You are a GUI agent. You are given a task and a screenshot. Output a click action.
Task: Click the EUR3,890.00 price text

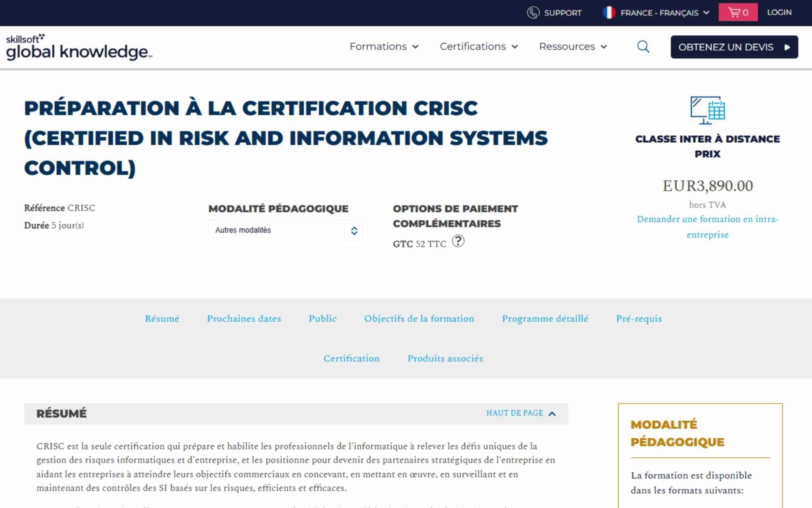pos(707,186)
